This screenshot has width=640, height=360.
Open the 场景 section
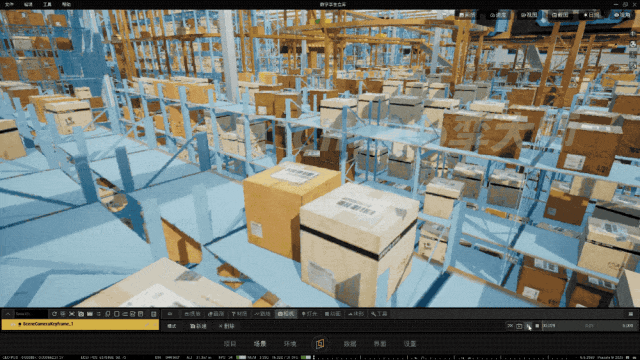click(260, 344)
